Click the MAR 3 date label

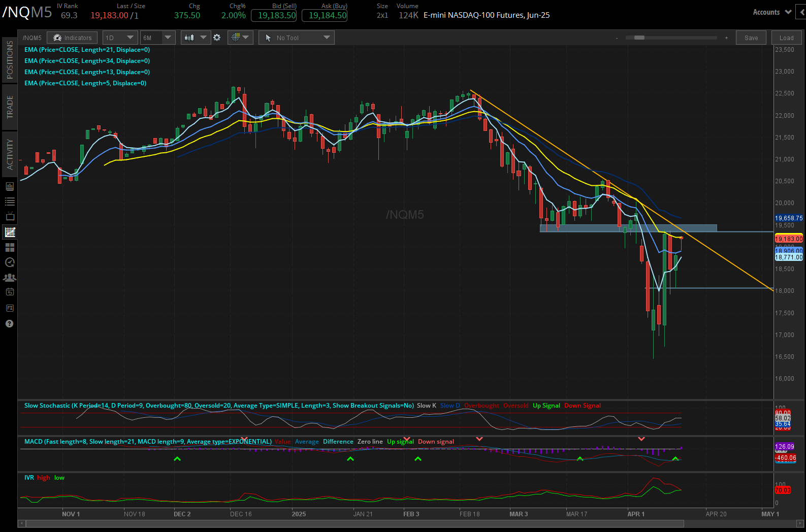click(x=519, y=514)
